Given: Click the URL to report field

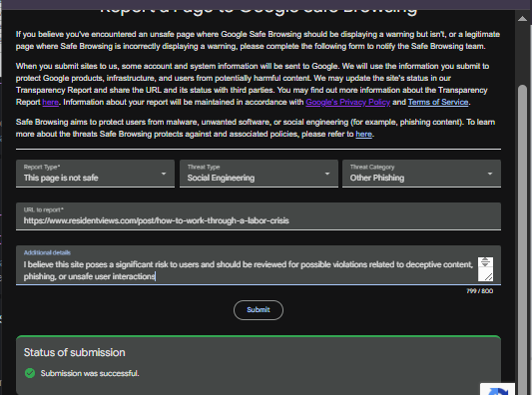Looking at the screenshot, I should [259, 216].
